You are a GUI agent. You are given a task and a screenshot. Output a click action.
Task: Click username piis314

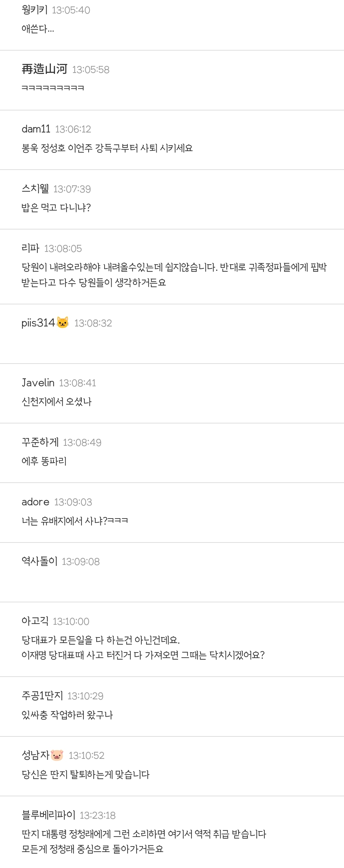[38, 323]
